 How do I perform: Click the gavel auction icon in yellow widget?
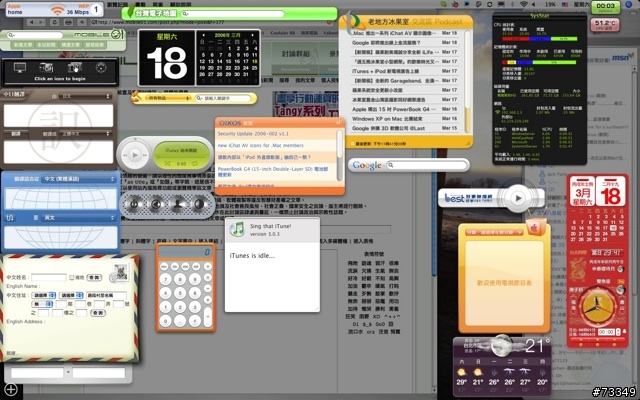click(x=137, y=97)
